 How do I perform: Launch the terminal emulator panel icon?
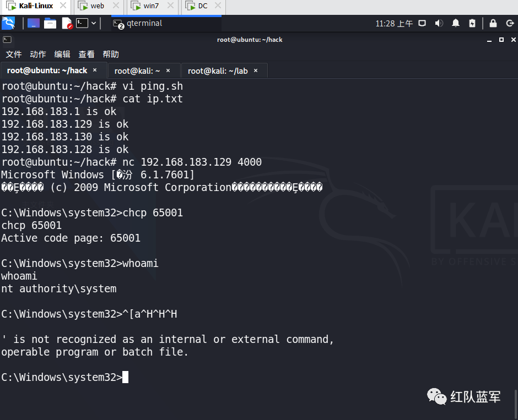click(82, 23)
